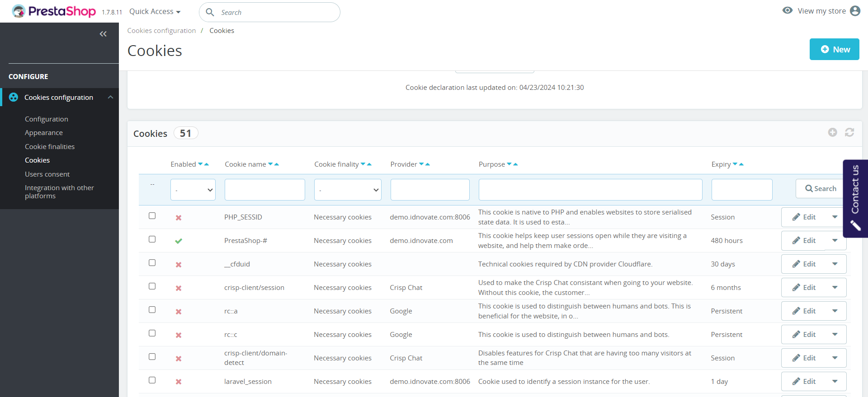Open the Users consent submenu item
This screenshot has width=868, height=397.
[47, 174]
